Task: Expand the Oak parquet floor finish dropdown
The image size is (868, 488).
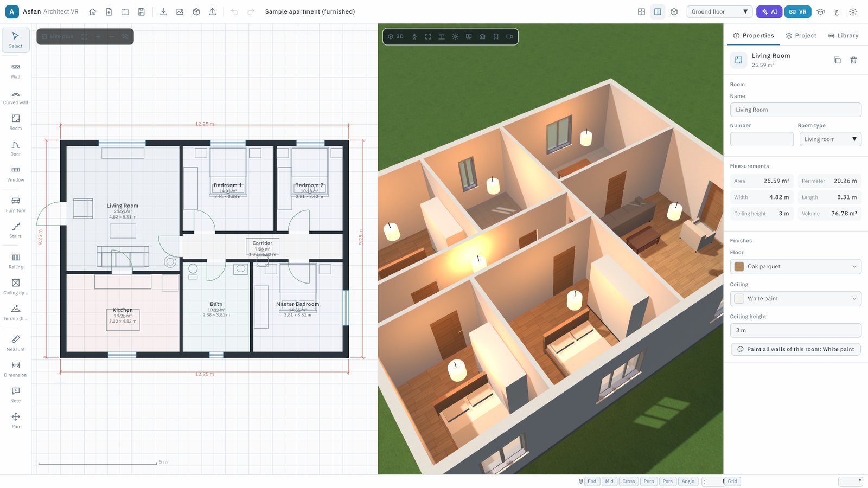Action: 795,266
